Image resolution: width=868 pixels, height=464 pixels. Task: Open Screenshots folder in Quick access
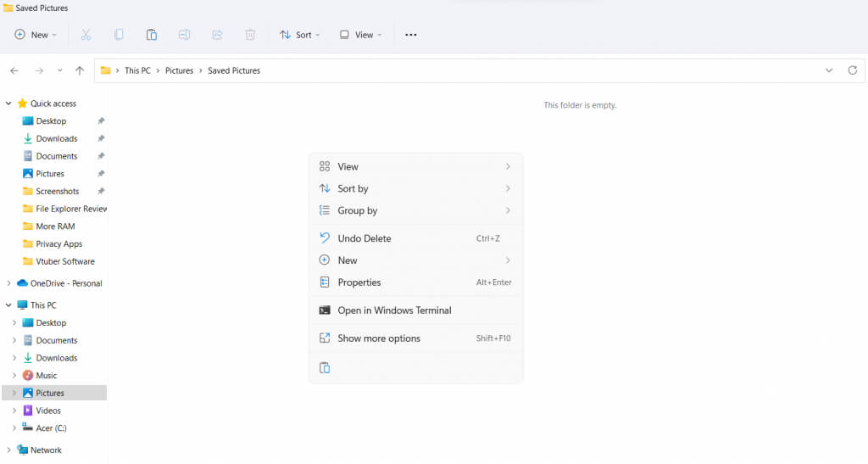coord(57,192)
